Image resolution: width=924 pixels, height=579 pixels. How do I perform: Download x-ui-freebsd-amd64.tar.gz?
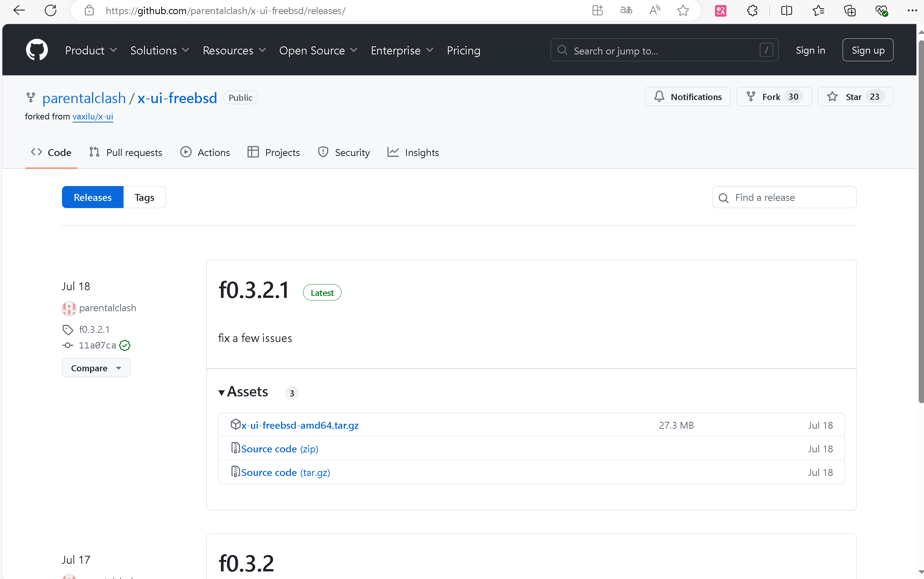[x=300, y=425]
